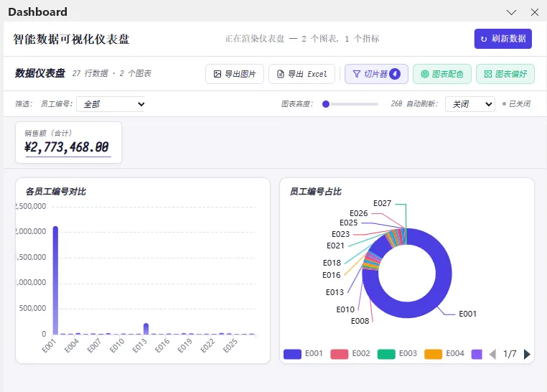Click the E001 donut label
This screenshot has width=547, height=392.
[467, 314]
